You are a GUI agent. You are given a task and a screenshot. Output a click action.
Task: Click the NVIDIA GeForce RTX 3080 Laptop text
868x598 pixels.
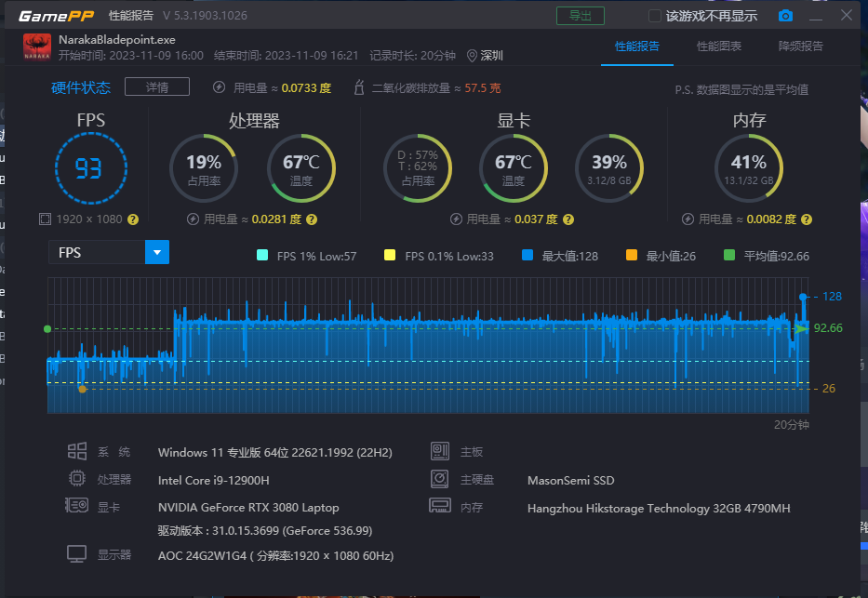click(x=248, y=507)
